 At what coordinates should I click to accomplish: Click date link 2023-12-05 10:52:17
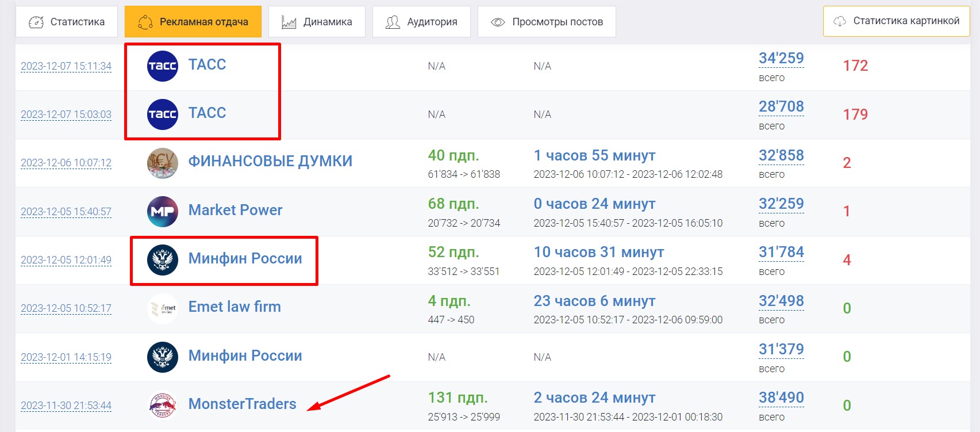[66, 308]
